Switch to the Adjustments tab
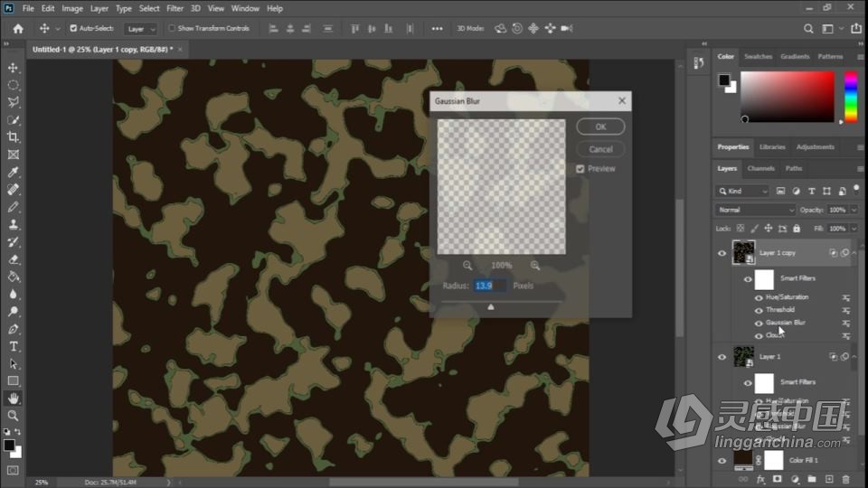868x488 pixels. click(x=815, y=147)
